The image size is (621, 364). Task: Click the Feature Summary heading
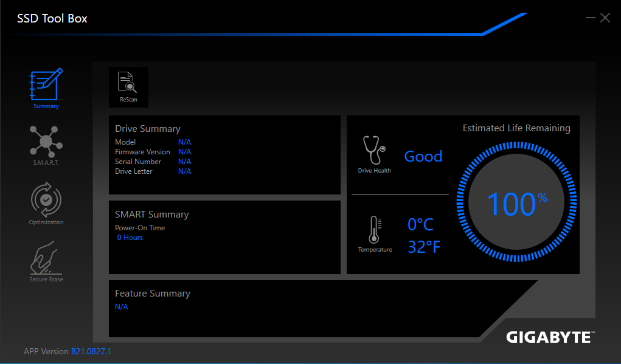(153, 294)
